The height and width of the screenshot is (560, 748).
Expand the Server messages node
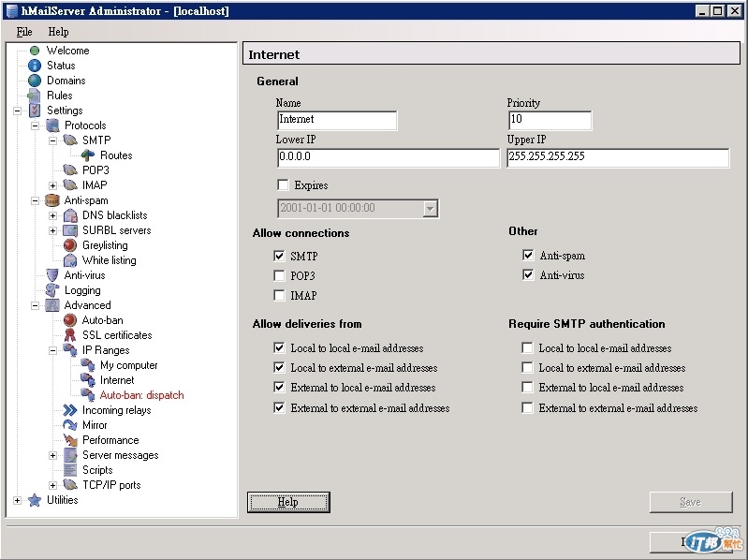[x=53, y=455]
